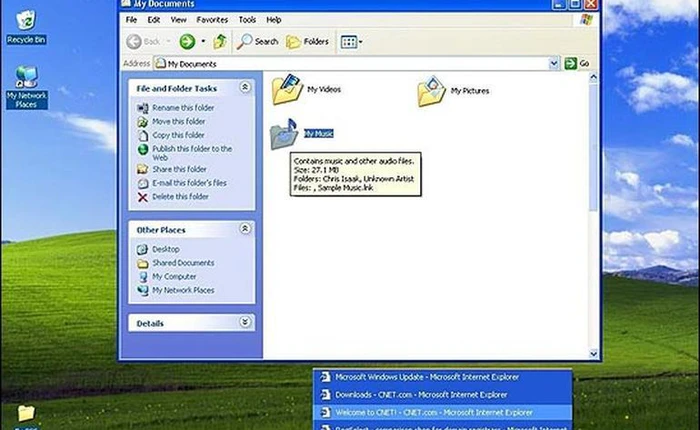Image resolution: width=700 pixels, height=430 pixels.
Task: Click the Other Places header text
Action: tap(161, 230)
